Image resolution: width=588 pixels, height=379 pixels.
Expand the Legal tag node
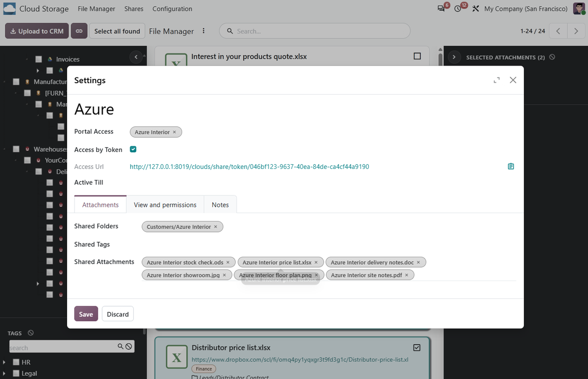[4, 373]
